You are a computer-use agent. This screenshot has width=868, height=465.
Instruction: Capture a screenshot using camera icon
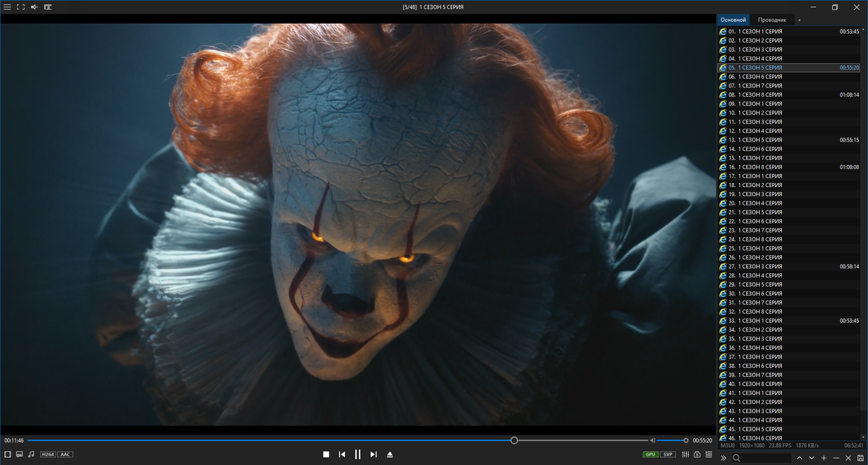pos(697,454)
